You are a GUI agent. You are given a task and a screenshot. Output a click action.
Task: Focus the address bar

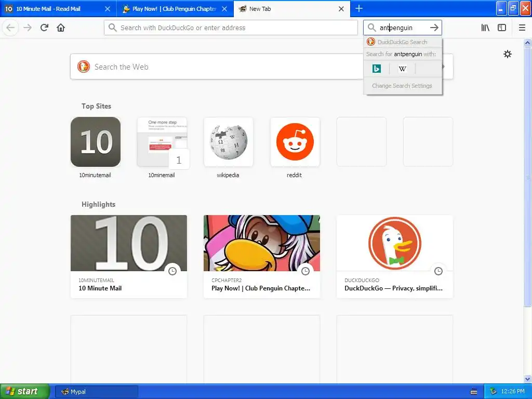pos(231,28)
